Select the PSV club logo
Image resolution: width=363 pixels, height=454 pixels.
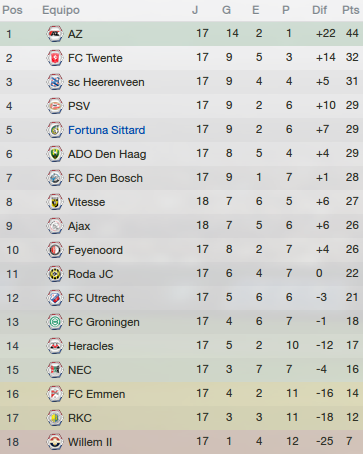click(x=55, y=106)
